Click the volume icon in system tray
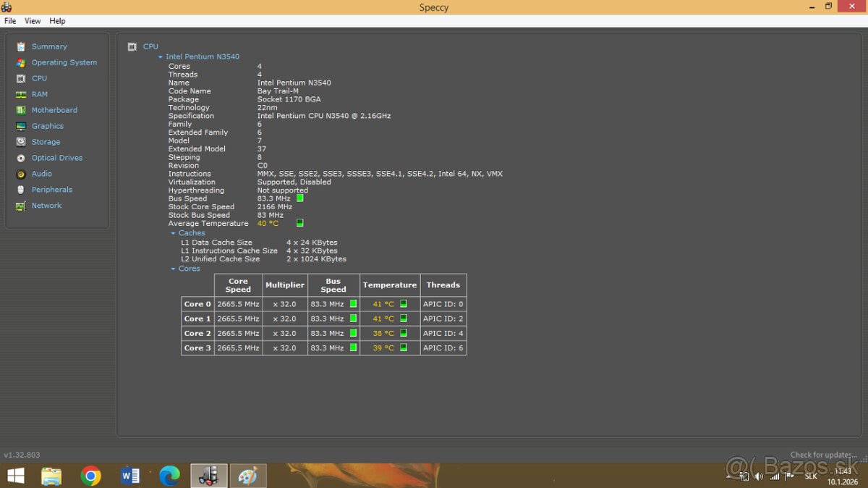Viewport: 868px width, 488px height. [759, 476]
